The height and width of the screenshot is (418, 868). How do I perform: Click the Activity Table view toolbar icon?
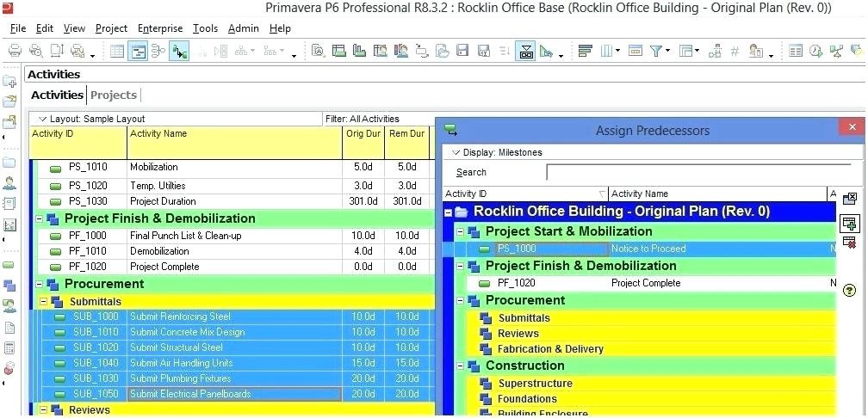[x=117, y=51]
